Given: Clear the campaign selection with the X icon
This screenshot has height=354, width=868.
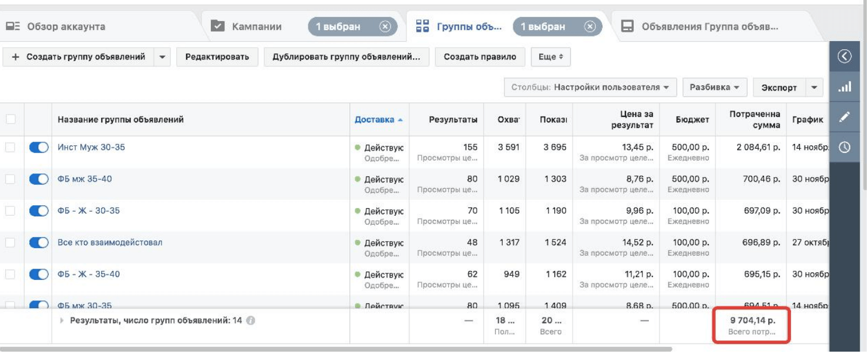Looking at the screenshot, I should tap(385, 26).
